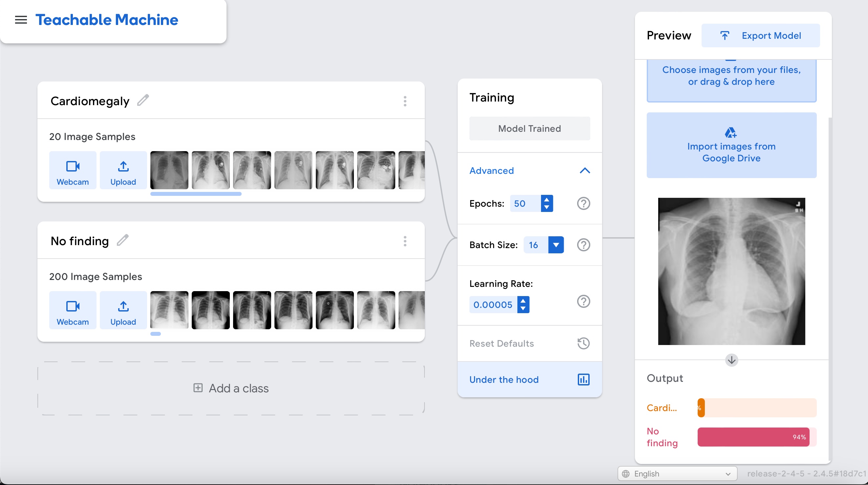Open the three-dot options menu for No finding
This screenshot has width=868, height=485.
405,241
